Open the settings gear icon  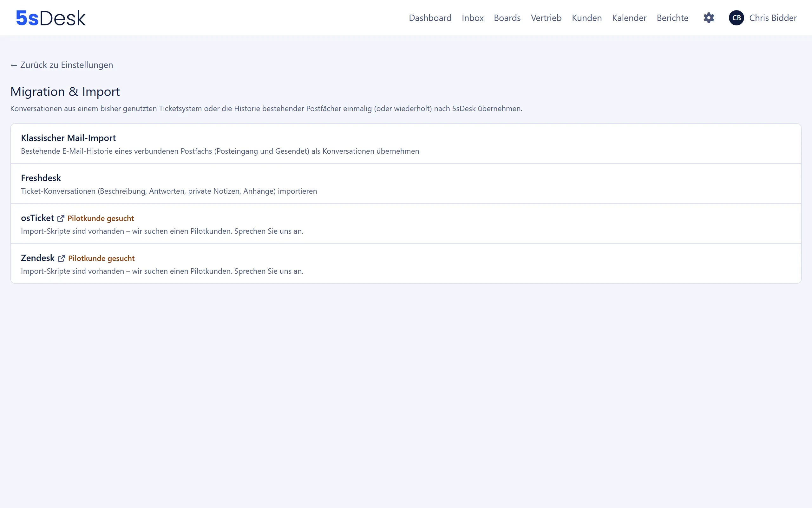(709, 18)
